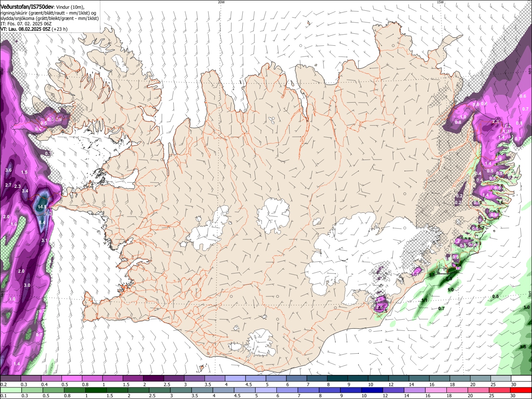
Task: Click the 30 label on the lower legend scale
Action: [513, 396]
